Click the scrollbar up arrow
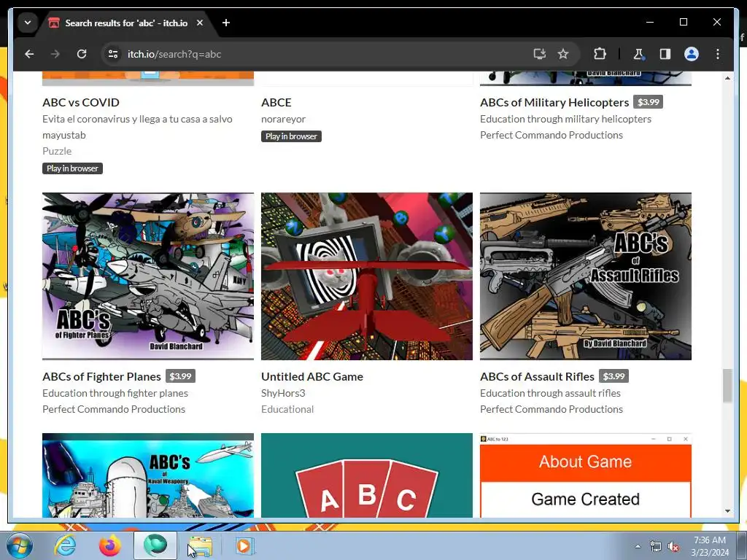747x560 pixels. [727, 77]
